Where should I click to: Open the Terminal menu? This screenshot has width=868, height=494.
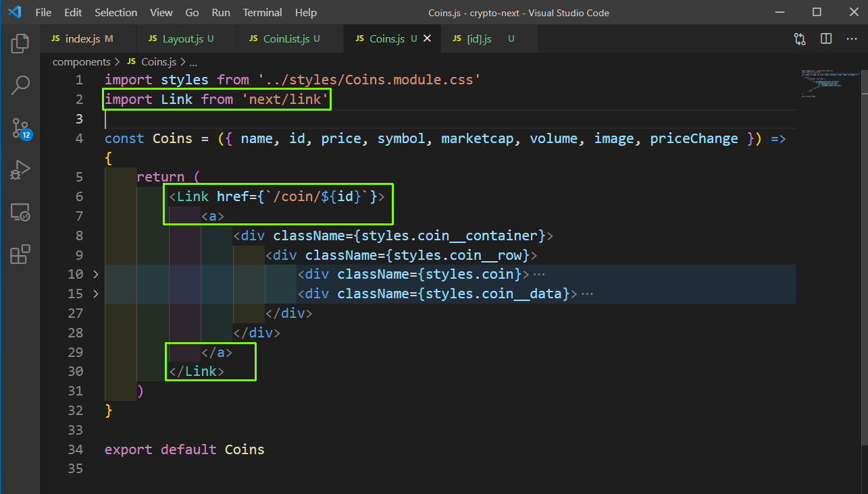click(262, 13)
